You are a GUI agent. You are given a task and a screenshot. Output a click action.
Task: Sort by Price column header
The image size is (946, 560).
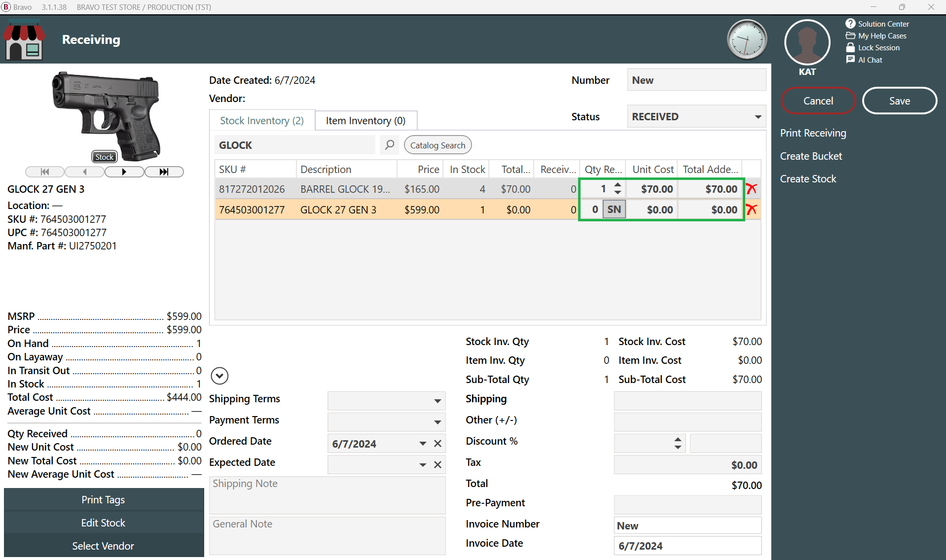(420, 170)
